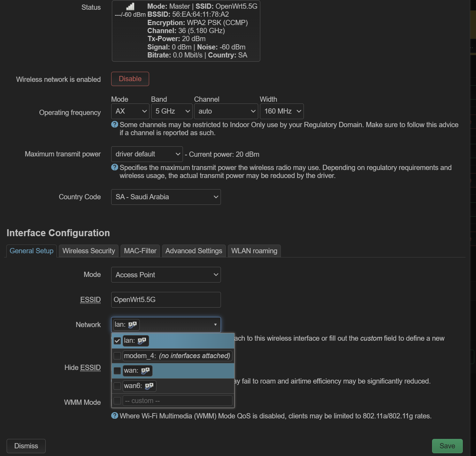476x456 pixels.
Task: Click the interface icon next to wan6 option
Action: (149, 386)
